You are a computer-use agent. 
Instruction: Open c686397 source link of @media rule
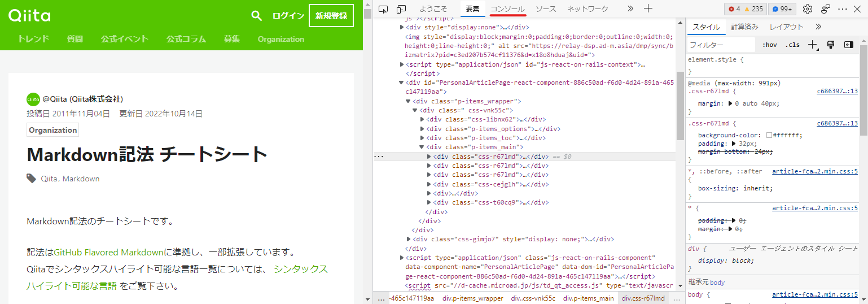point(837,91)
